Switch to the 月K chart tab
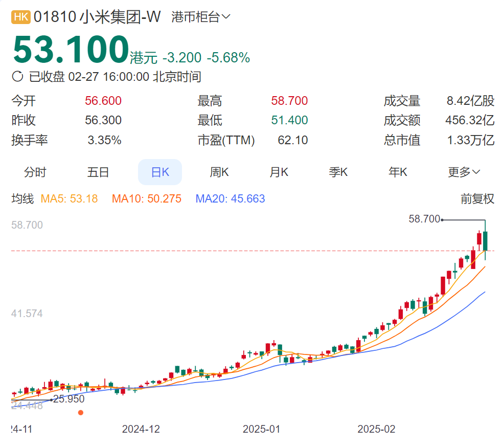The width and height of the screenshot is (504, 447). [x=279, y=172]
